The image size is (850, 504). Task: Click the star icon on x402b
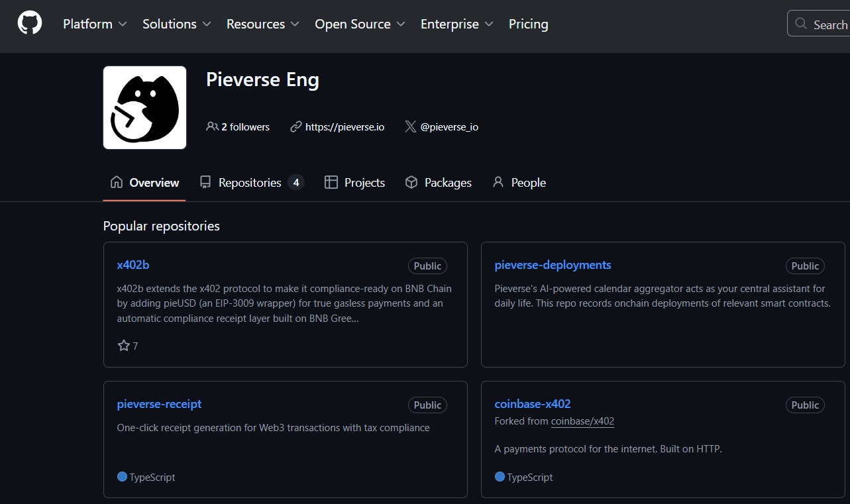click(124, 346)
